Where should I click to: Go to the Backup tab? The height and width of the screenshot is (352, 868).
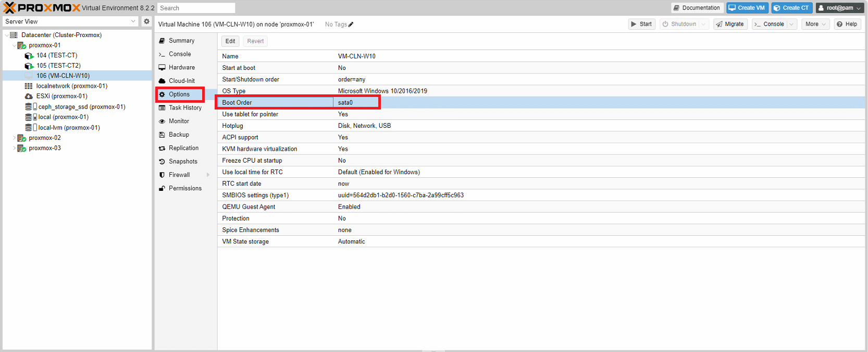(185, 135)
